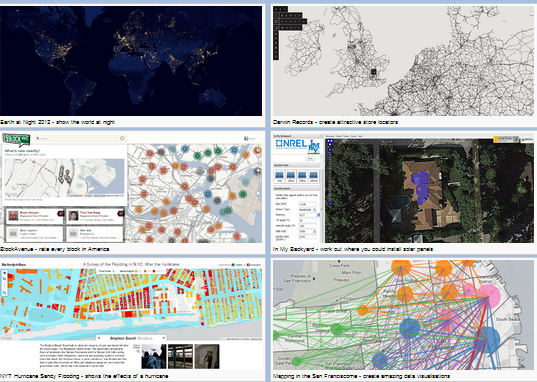Click previous arrow beside Brighton Beach label
The width and height of the screenshot is (537, 382).
point(100,338)
